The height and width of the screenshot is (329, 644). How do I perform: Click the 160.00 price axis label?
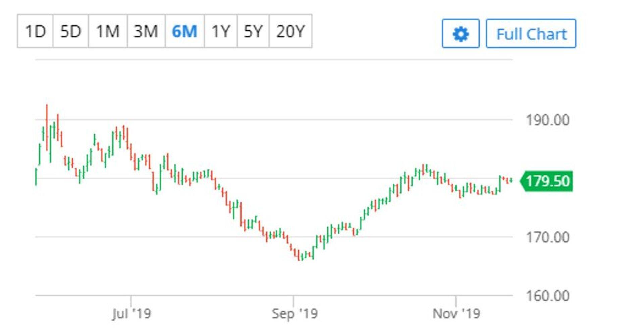click(x=547, y=296)
